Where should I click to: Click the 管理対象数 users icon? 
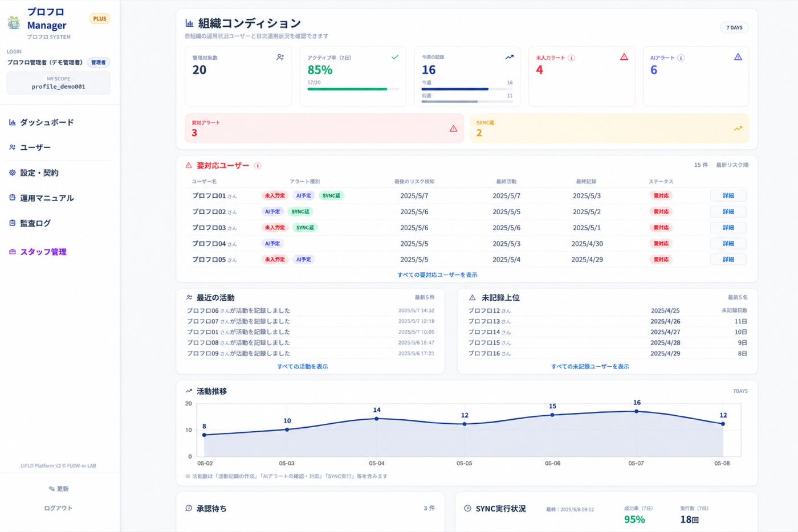coord(280,57)
